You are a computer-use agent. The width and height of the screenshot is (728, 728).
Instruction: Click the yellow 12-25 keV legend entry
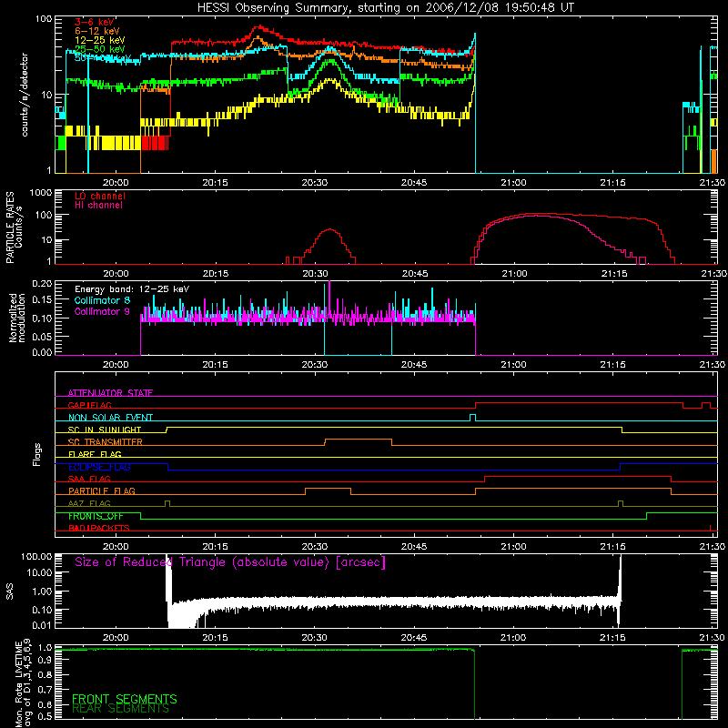pyautogui.click(x=100, y=40)
